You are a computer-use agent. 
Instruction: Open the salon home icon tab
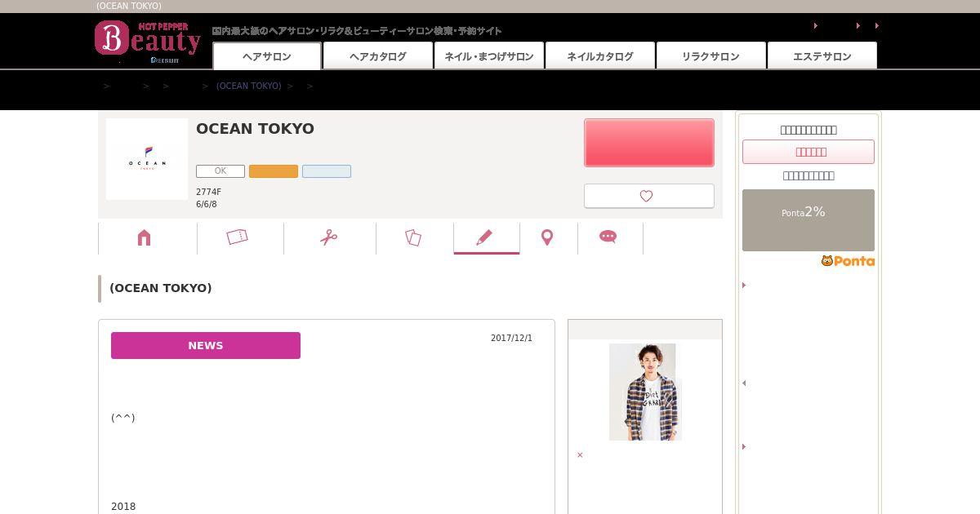[x=145, y=237]
